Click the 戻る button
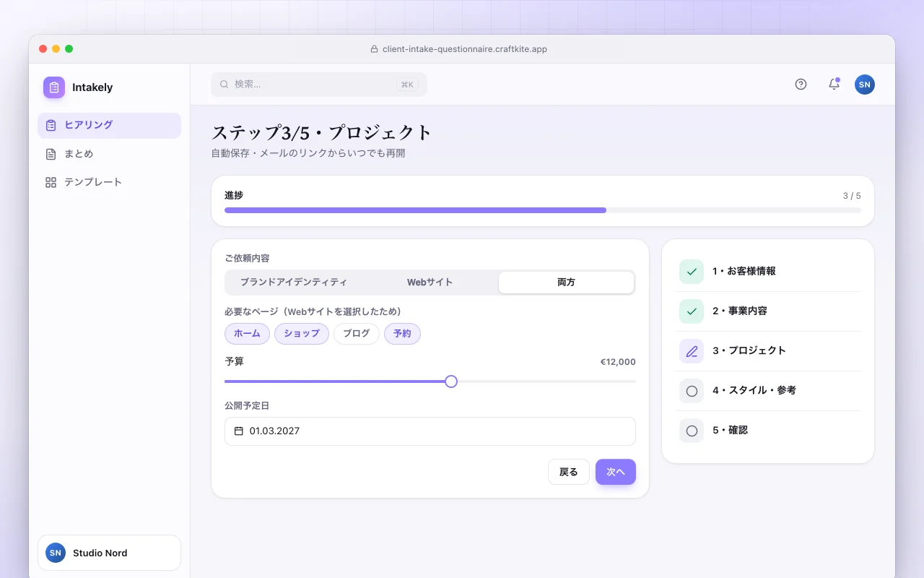The height and width of the screenshot is (578, 924). pyautogui.click(x=569, y=472)
